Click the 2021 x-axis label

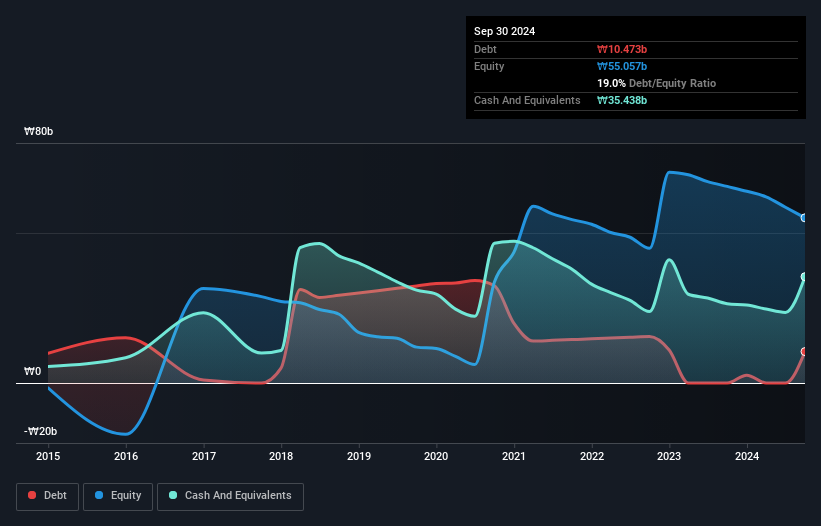click(x=514, y=456)
